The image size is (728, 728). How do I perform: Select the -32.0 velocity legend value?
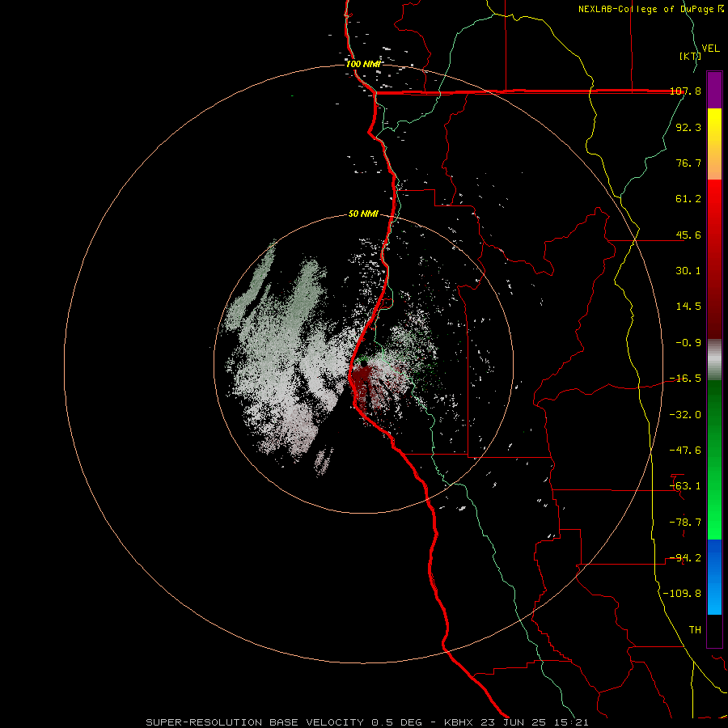pos(685,415)
